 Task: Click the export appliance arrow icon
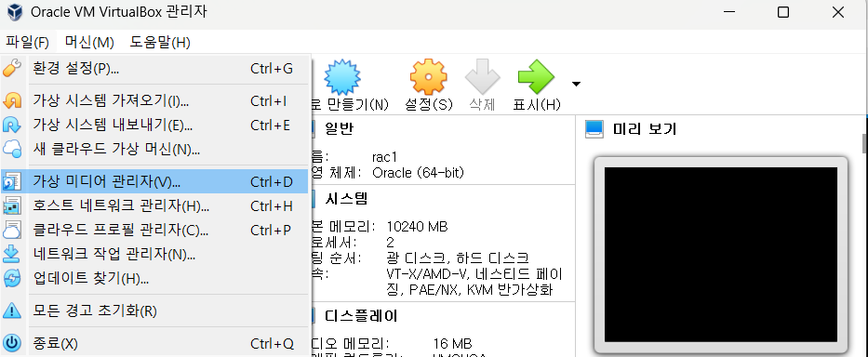12,126
